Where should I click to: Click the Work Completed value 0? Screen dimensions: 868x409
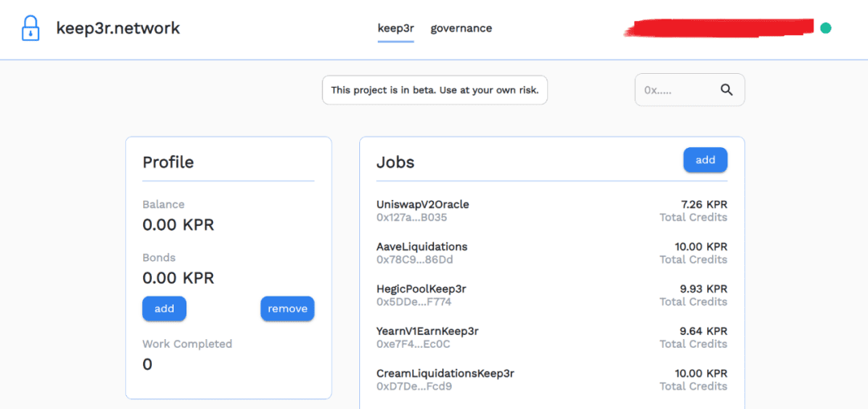point(147,364)
